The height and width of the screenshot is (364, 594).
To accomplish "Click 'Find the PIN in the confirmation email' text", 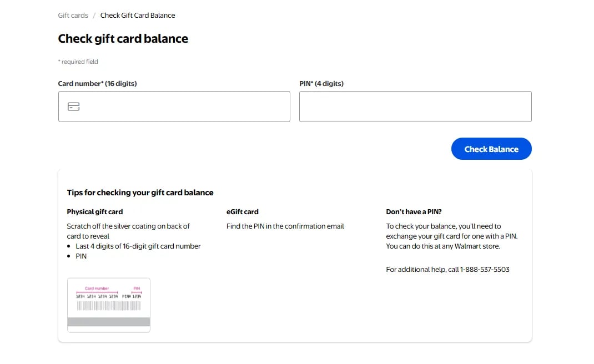I will (x=285, y=226).
